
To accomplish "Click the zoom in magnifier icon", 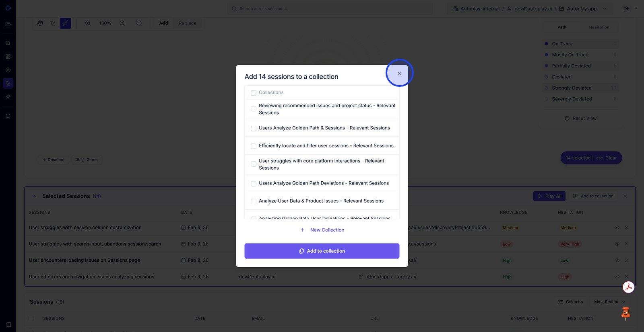I will coord(88,23).
